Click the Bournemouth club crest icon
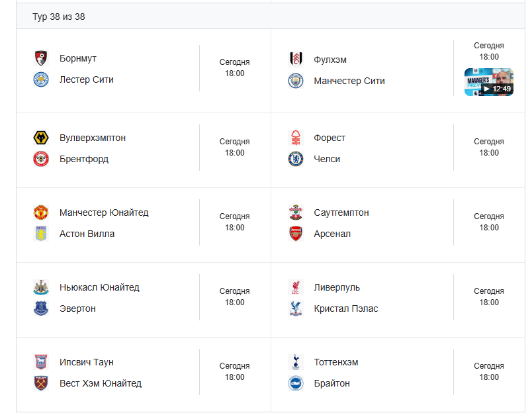The width and height of the screenshot is (532, 419). click(x=41, y=58)
